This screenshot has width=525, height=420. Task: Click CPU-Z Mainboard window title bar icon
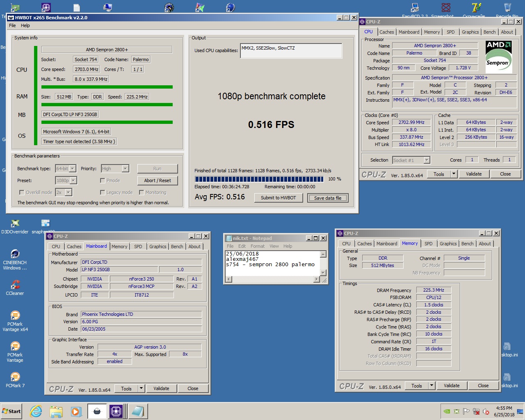[x=50, y=236]
